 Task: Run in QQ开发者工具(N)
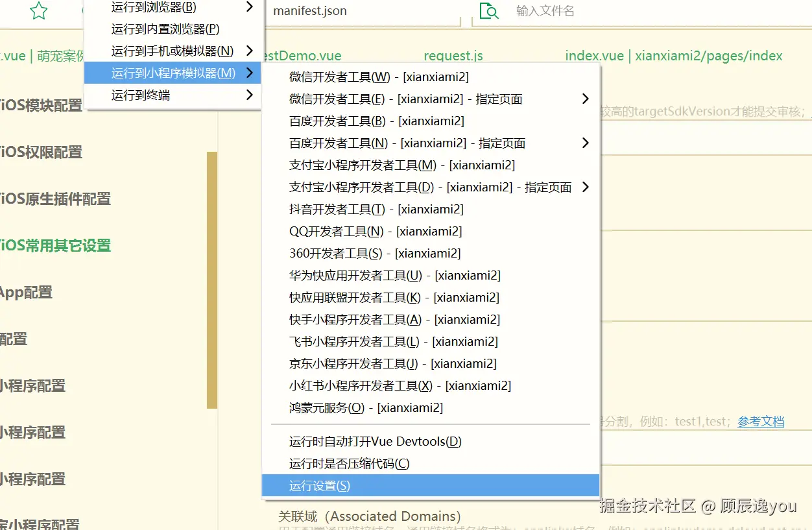(431, 232)
